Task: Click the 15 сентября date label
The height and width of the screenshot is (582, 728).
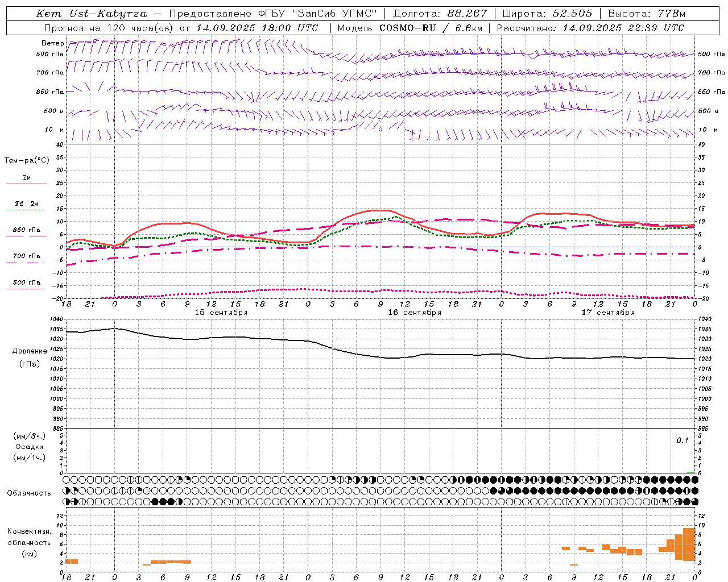Action: point(221,313)
